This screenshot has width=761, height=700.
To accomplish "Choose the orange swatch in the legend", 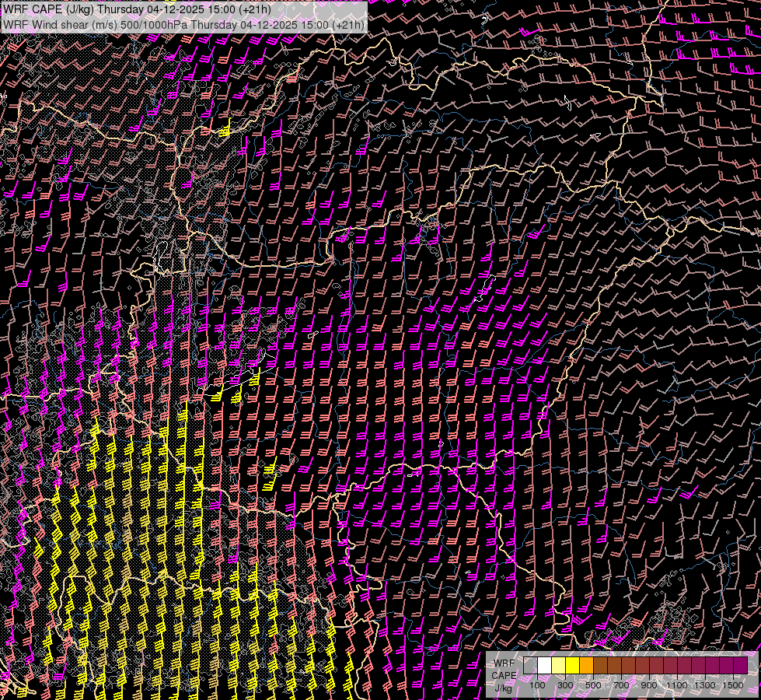I will (586, 666).
